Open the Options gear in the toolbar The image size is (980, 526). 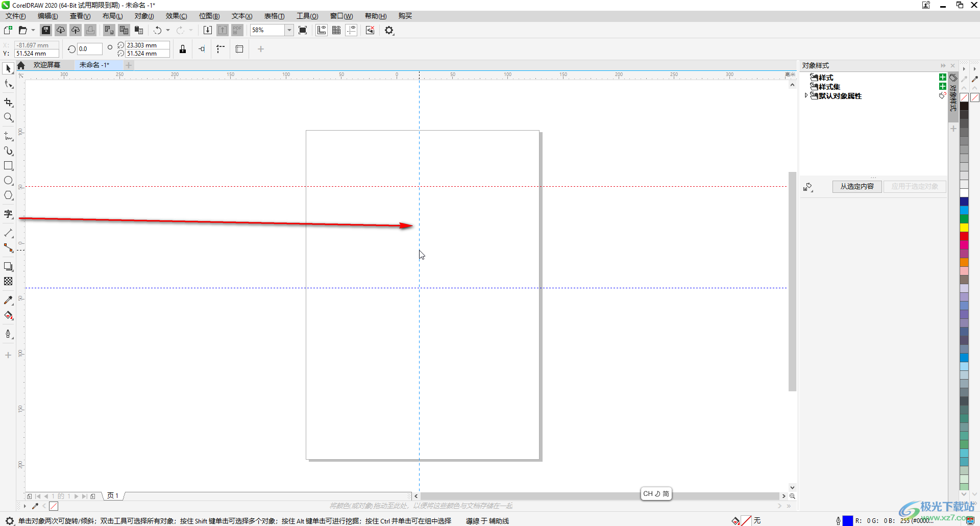click(389, 30)
